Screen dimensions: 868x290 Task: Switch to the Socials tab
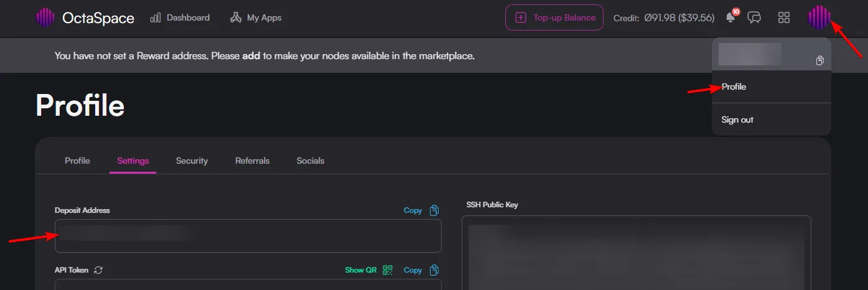point(310,161)
